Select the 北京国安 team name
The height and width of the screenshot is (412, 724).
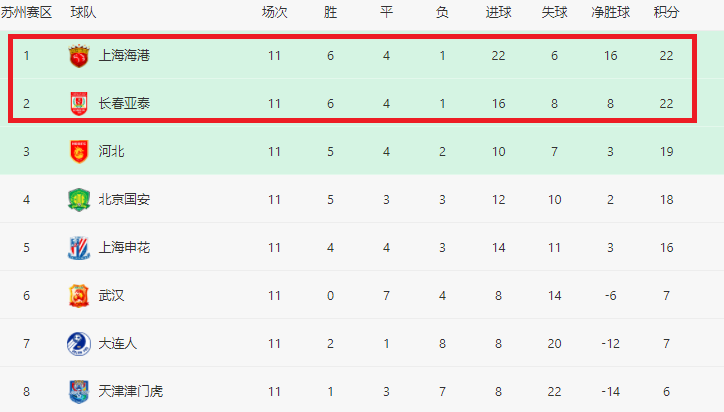point(124,200)
